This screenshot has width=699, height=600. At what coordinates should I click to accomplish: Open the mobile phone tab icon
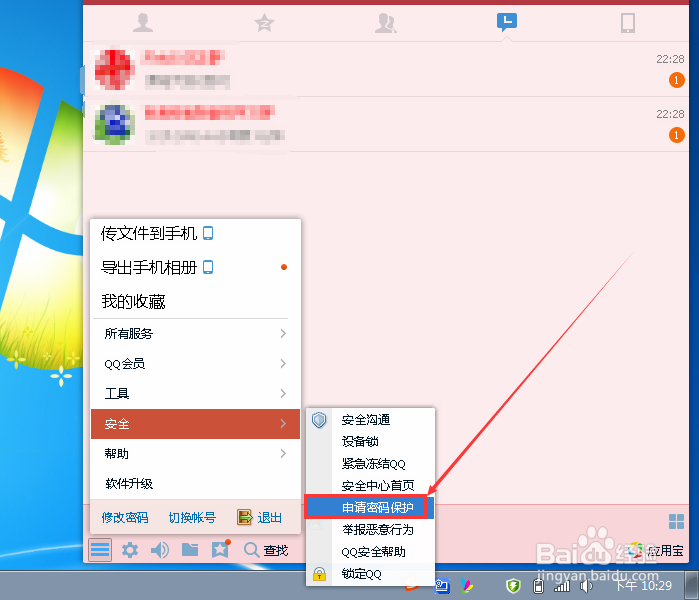tap(628, 23)
